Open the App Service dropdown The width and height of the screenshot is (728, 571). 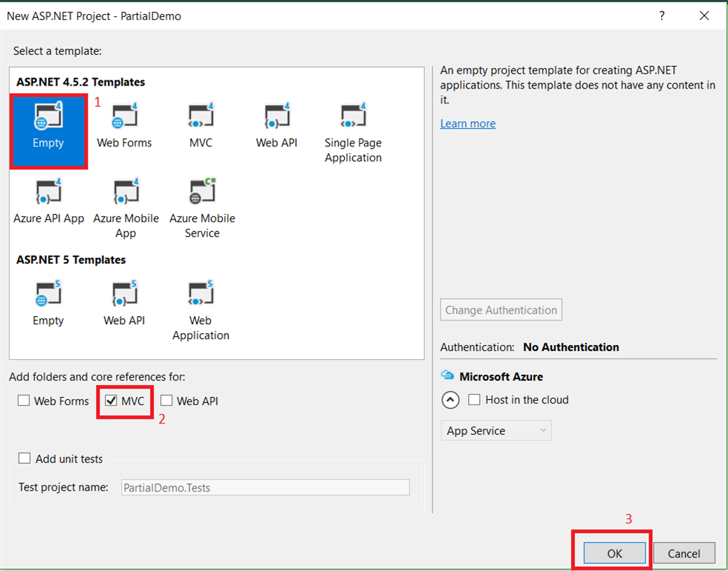(x=495, y=430)
